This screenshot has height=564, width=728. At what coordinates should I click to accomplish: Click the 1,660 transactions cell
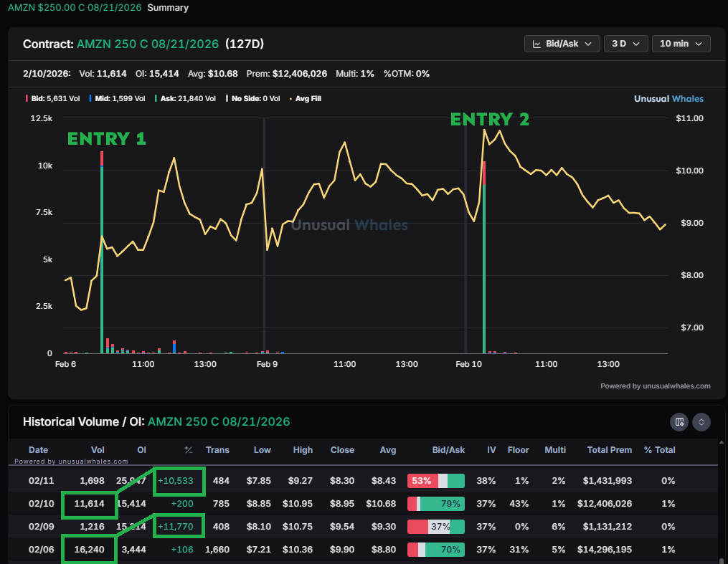pos(217,550)
